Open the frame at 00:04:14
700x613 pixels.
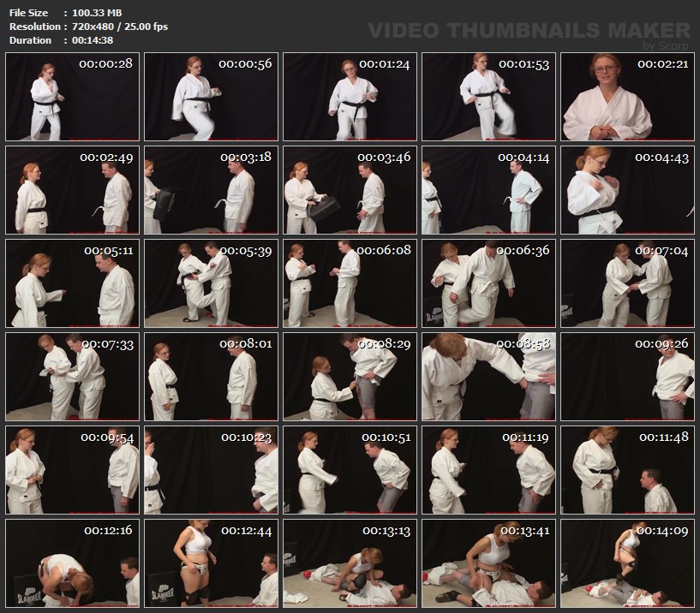coord(489,190)
